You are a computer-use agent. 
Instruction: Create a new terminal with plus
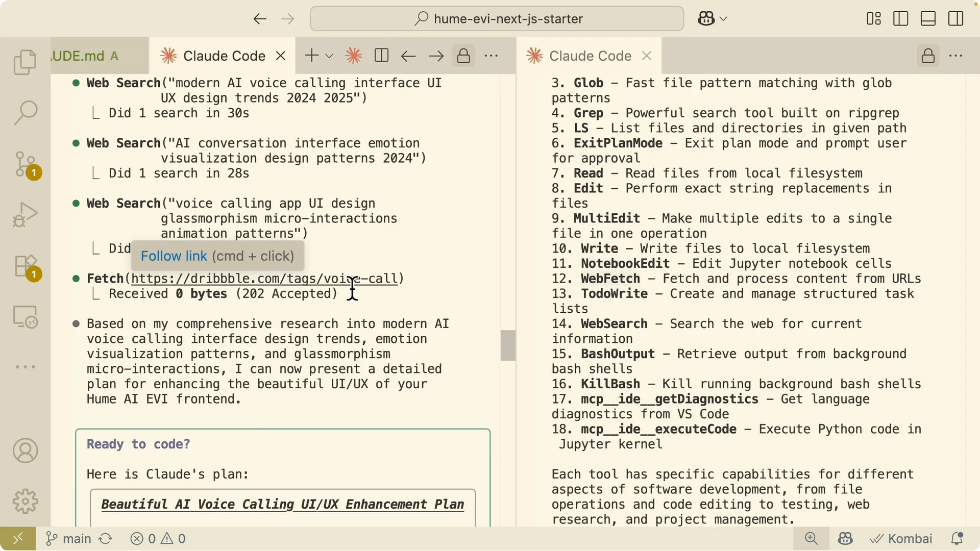(x=311, y=56)
